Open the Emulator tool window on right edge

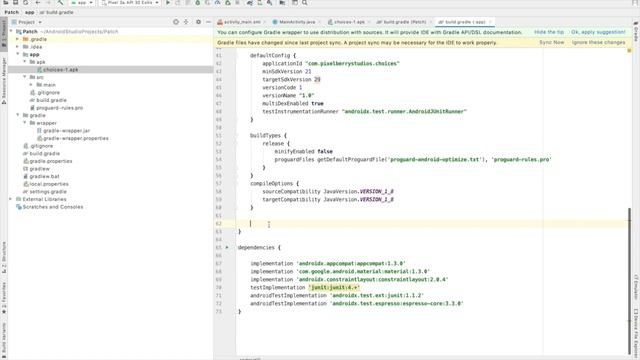(x=636, y=288)
